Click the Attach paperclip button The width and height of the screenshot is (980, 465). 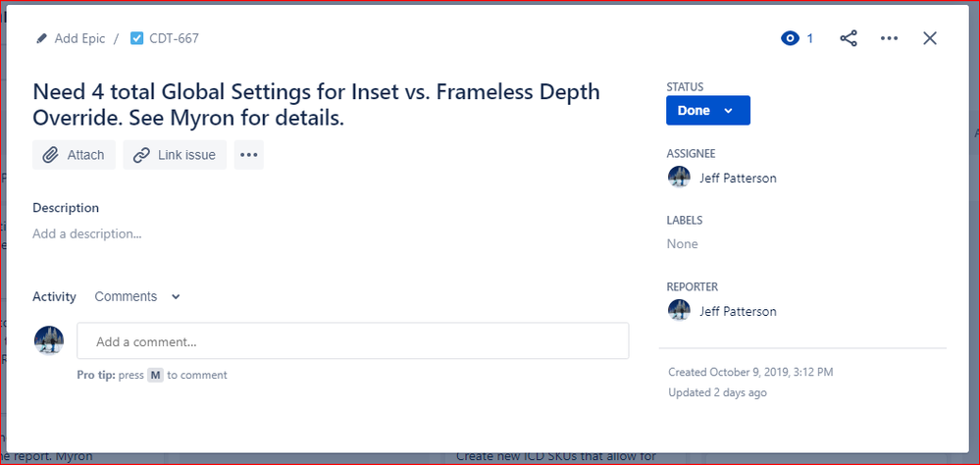point(74,155)
